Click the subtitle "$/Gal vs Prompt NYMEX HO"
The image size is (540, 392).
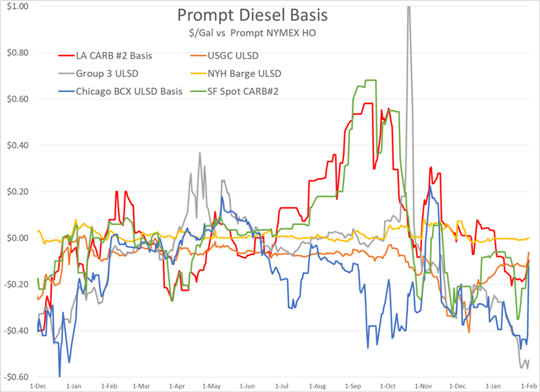(x=252, y=33)
